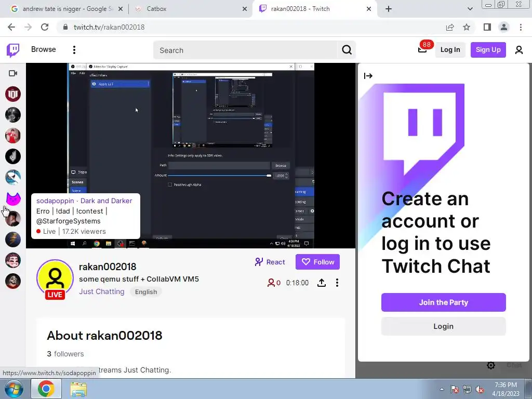Open the black avatar with white hand logo
532x399 pixels.
(13, 156)
